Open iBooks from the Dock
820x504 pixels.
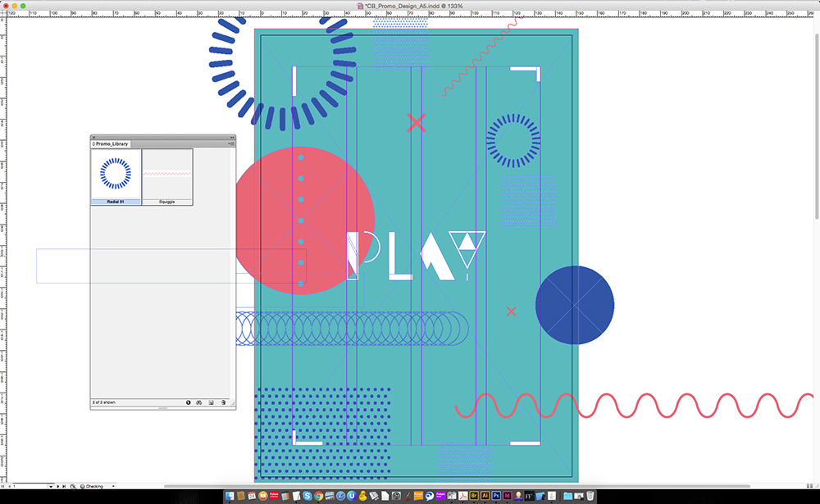(x=262, y=496)
